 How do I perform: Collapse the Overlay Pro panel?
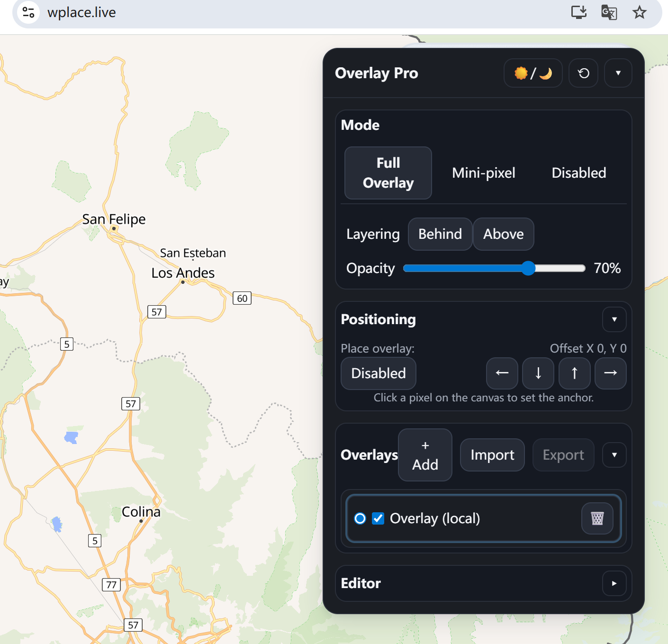[618, 73]
